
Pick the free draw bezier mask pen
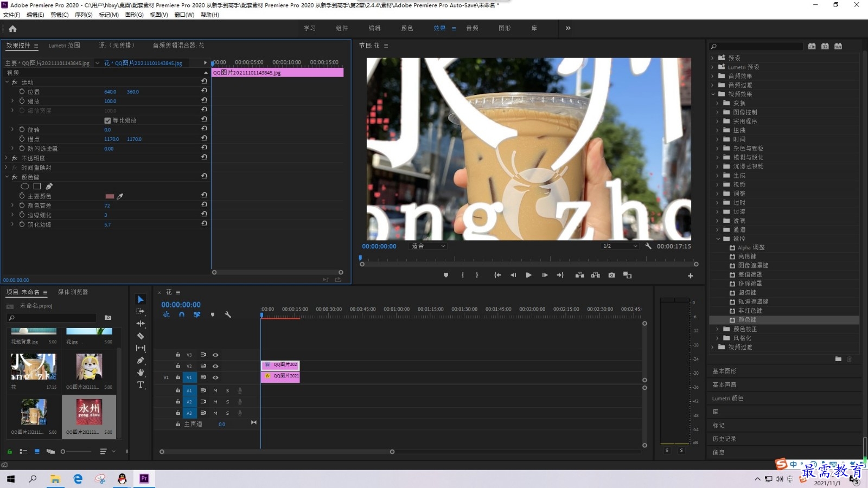pyautogui.click(x=49, y=187)
